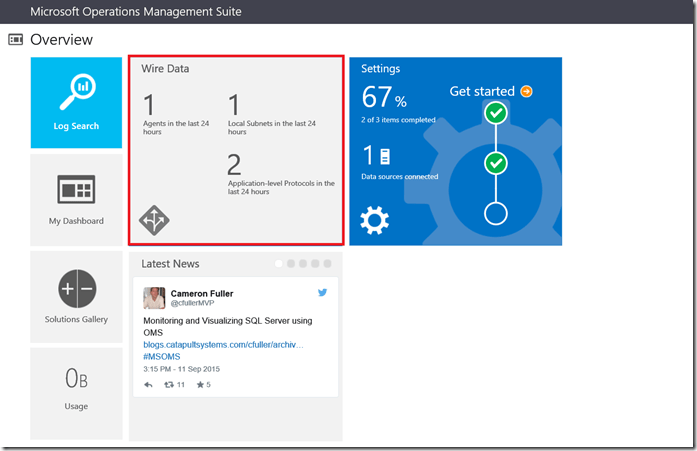697x451 pixels.
Task: Click Cameron Fuller's profile picture
Action: coord(154,298)
